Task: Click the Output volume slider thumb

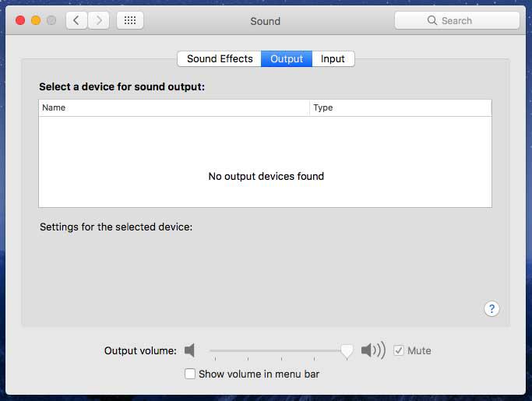Action: 347,351
